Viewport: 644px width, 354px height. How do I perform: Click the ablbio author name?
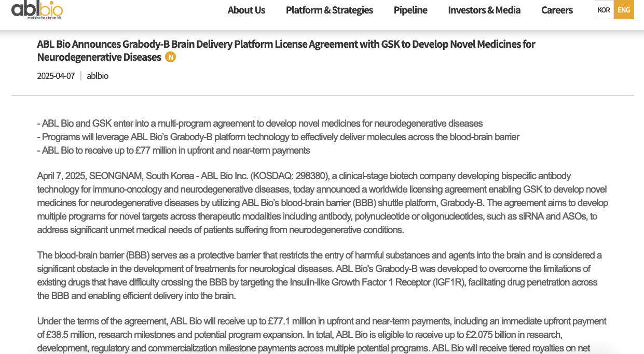pyautogui.click(x=98, y=76)
